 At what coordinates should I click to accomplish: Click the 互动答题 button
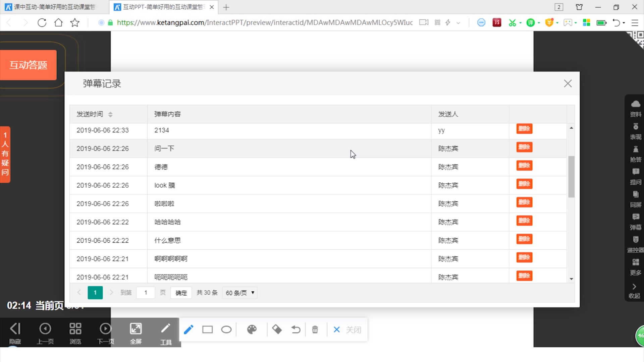[28, 65]
